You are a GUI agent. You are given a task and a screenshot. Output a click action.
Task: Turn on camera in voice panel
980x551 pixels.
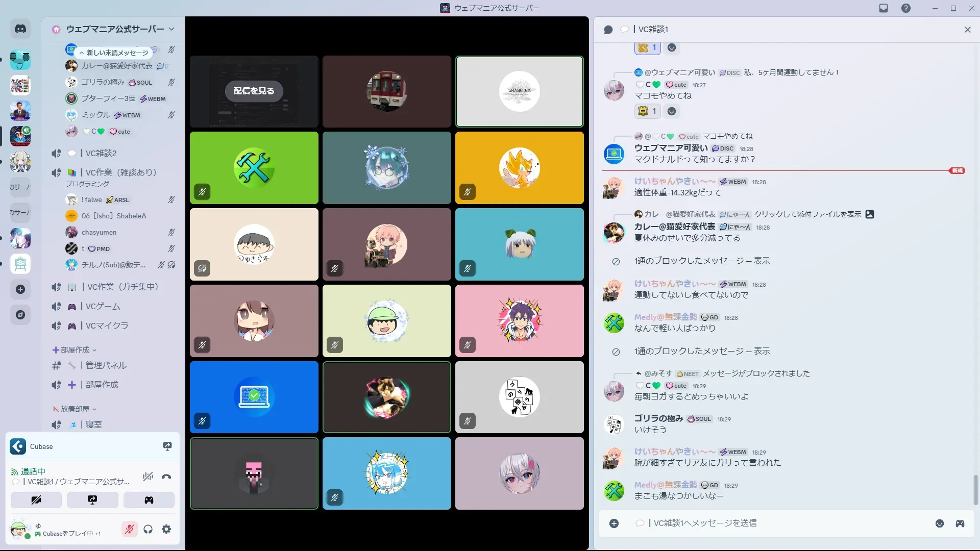(x=36, y=500)
